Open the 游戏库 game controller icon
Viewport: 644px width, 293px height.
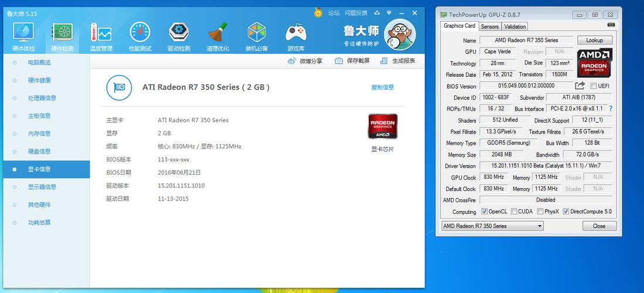(x=296, y=36)
